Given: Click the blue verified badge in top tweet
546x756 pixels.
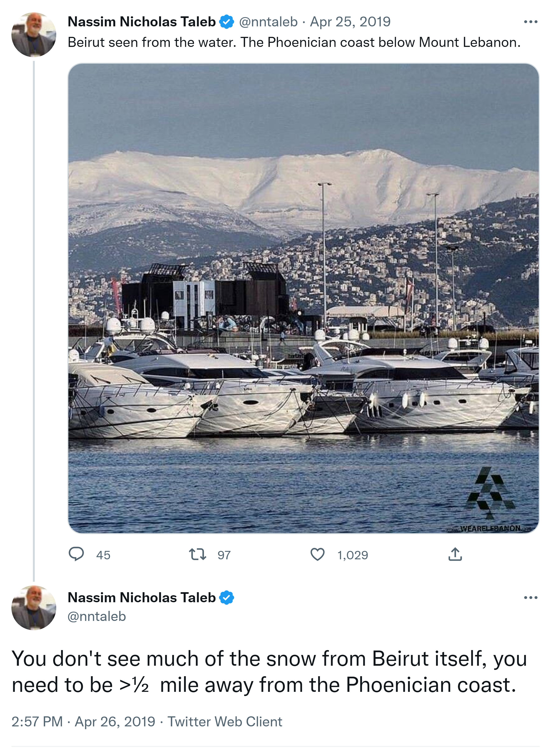Looking at the screenshot, I should tap(227, 22).
